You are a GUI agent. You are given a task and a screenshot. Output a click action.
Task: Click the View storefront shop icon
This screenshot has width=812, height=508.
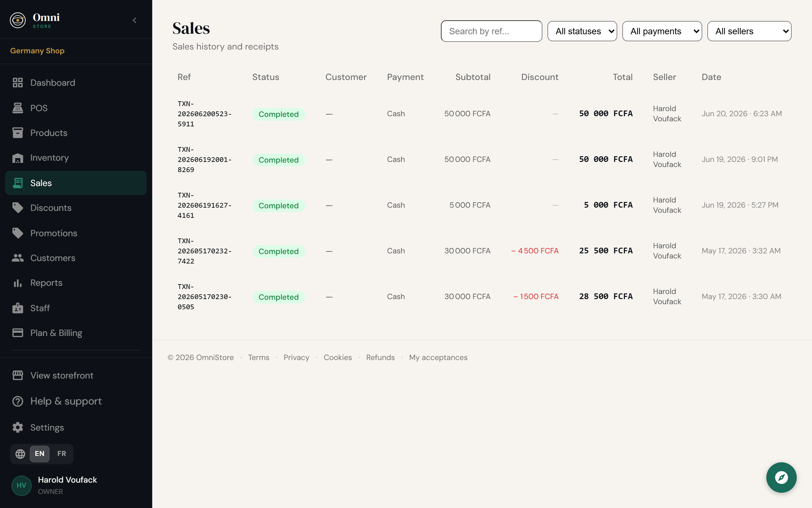[18, 375]
